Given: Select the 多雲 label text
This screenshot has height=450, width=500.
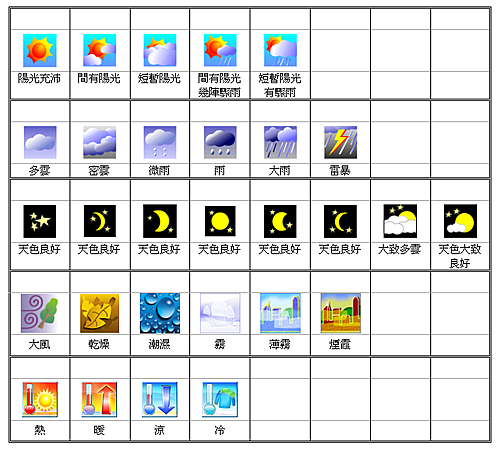Looking at the screenshot, I should pos(39,171).
